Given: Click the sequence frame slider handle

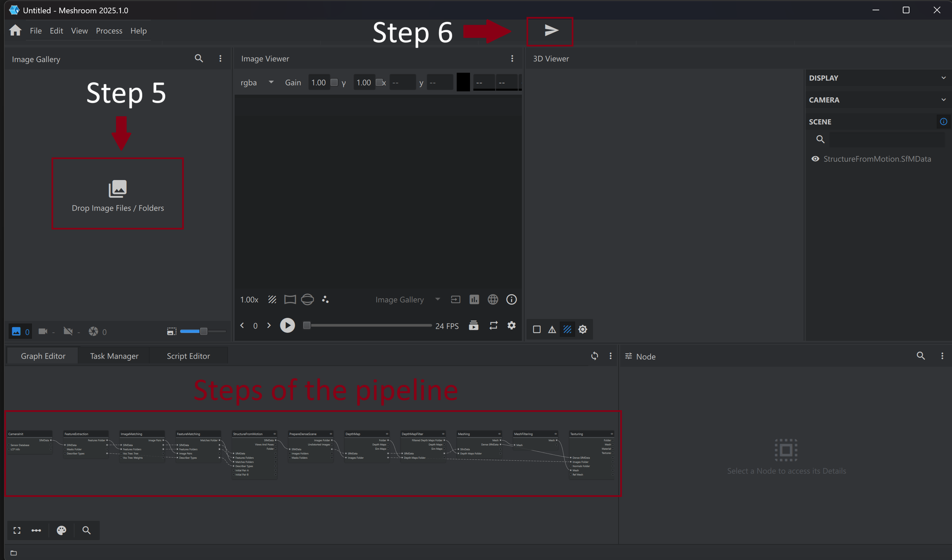Looking at the screenshot, I should coord(307,326).
